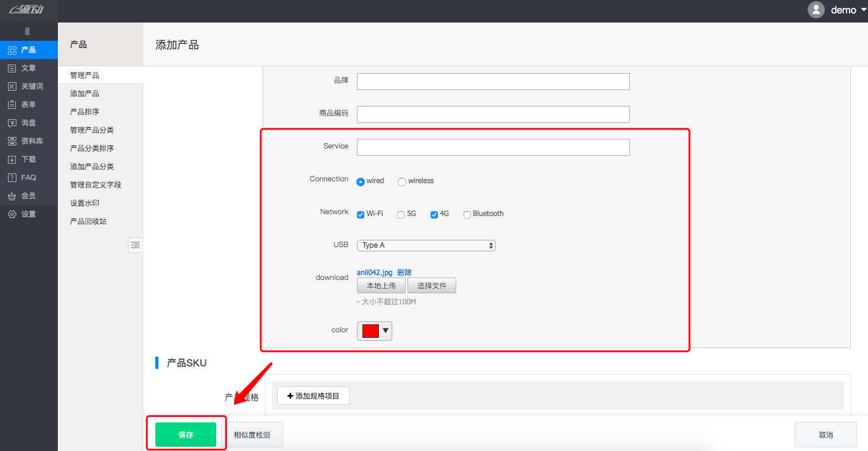Click the 关键词 K icon in sidebar
Viewport: 868px width, 451px height.
[x=12, y=86]
